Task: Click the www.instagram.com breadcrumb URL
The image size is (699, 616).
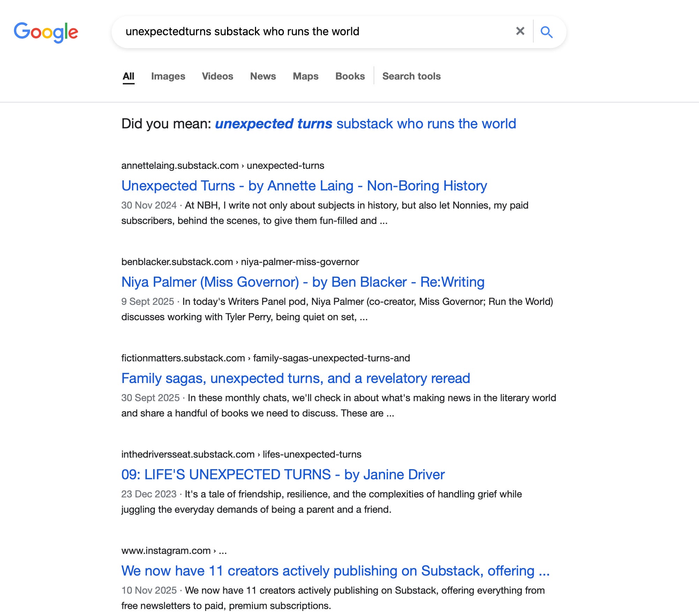Action: (174, 550)
